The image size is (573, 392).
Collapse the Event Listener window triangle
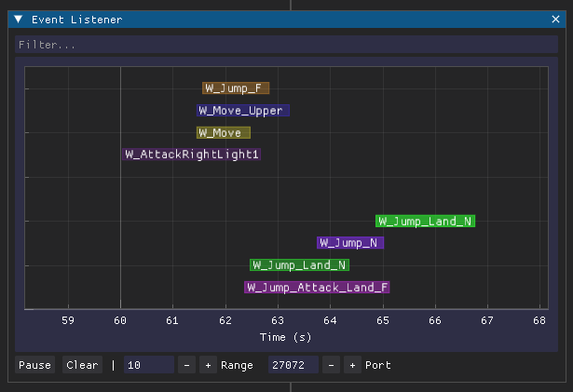point(18,20)
